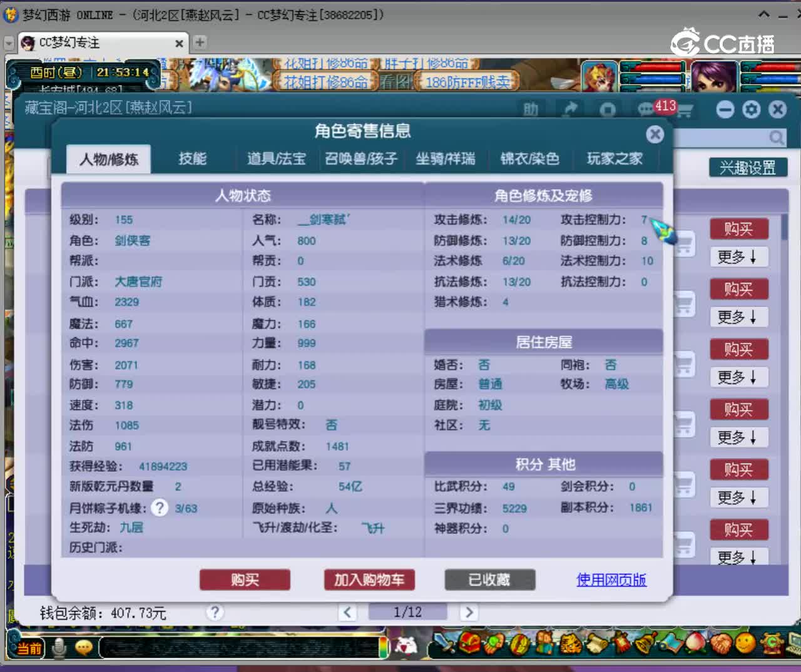Viewport: 801px width, 672px height.
Task: Click the golden bell icon in game toolbar
Action: pyautogui.click(x=644, y=643)
